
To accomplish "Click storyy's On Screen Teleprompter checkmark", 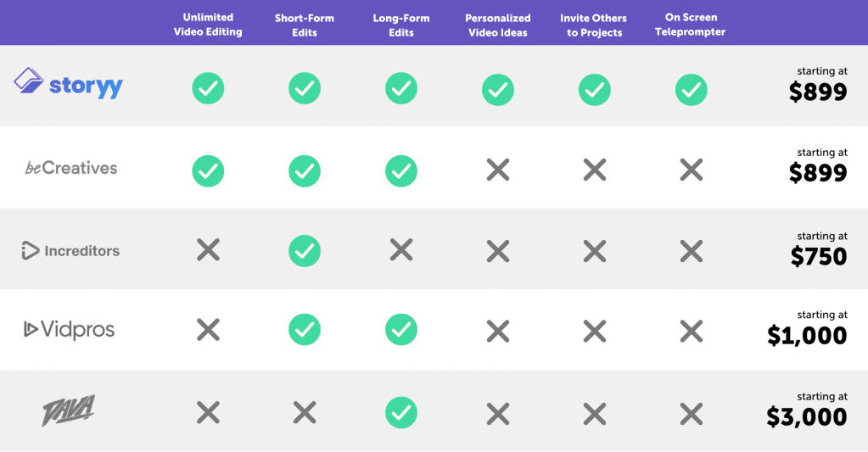I will click(692, 89).
